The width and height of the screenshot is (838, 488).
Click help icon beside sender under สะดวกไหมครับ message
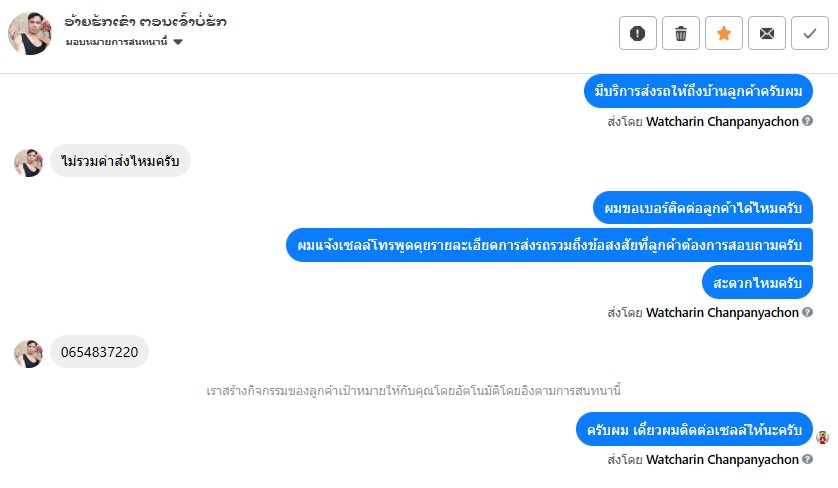click(x=807, y=313)
